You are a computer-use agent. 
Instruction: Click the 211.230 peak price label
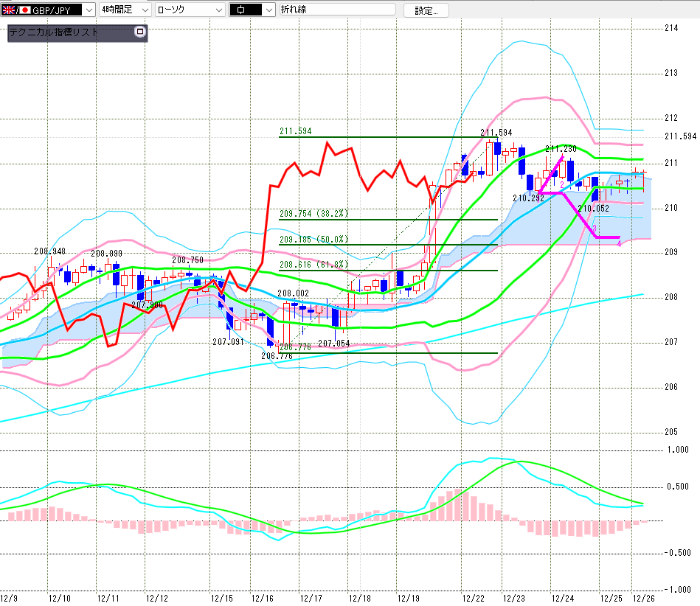point(561,148)
